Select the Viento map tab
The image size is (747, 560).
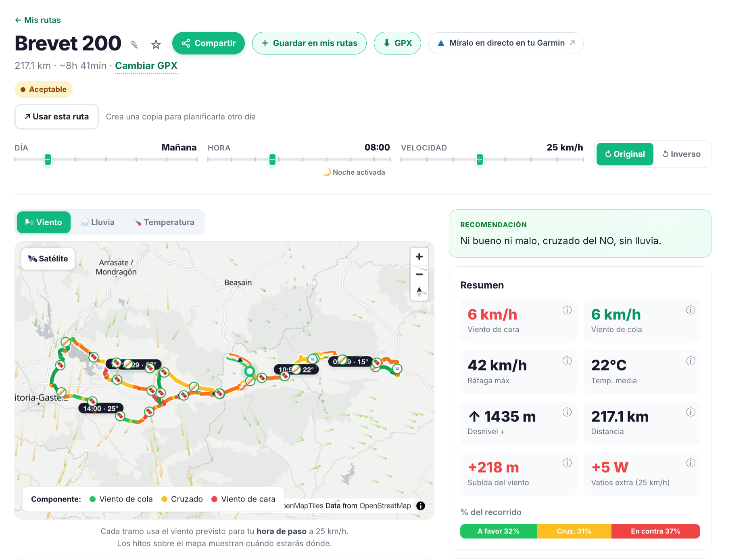[x=44, y=222]
